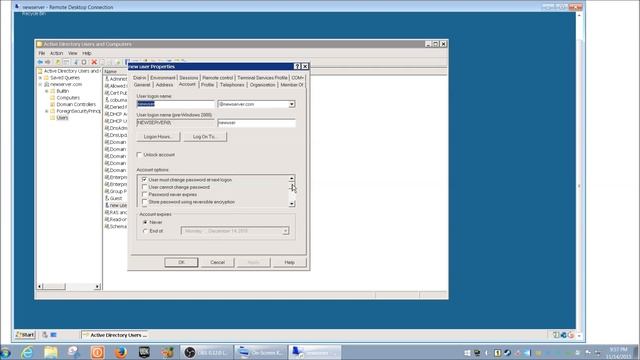Switch to the General tab
This screenshot has height=360, width=640.
[142, 85]
